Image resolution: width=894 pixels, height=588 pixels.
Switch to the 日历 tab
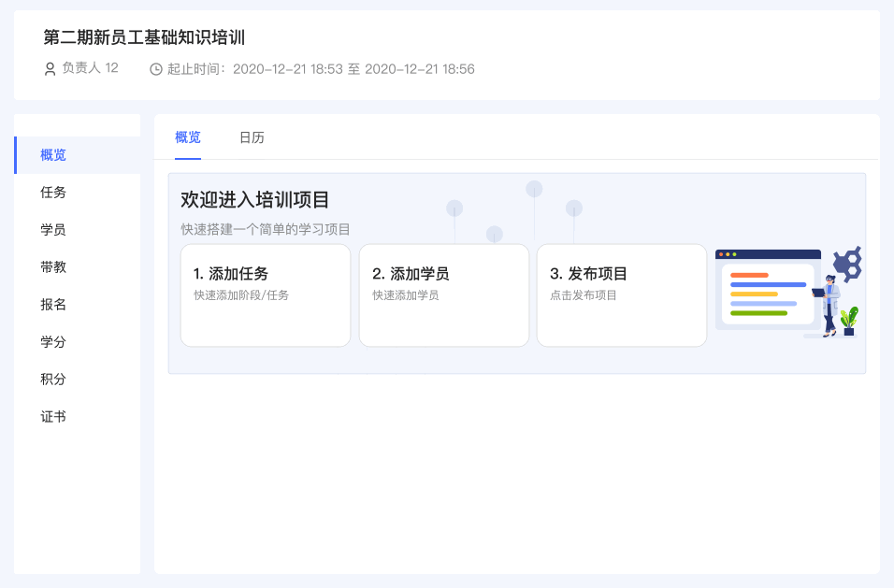[252, 137]
